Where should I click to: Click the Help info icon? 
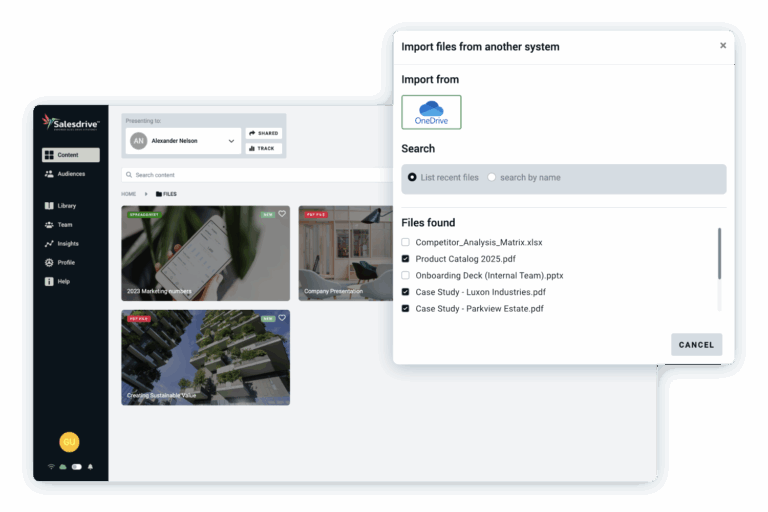click(x=49, y=281)
